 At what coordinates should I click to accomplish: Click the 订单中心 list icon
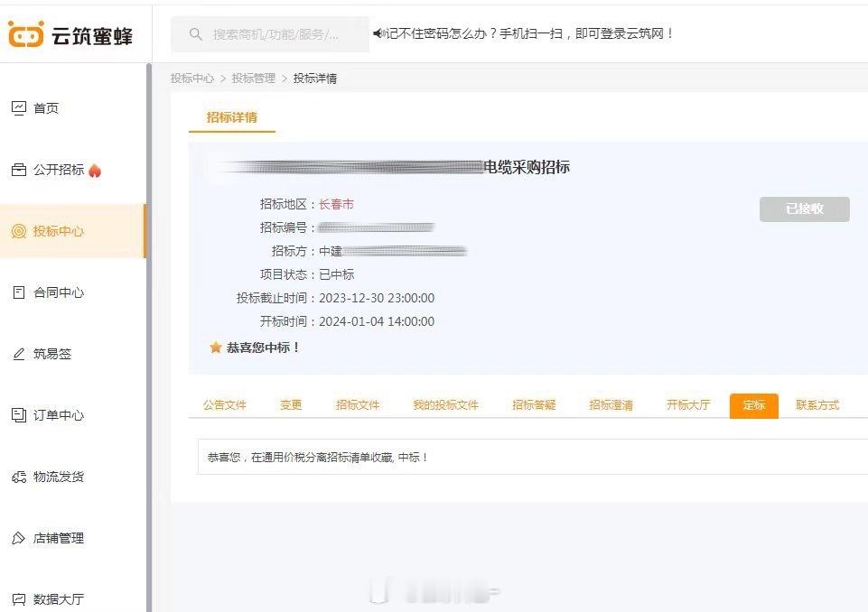coord(19,415)
